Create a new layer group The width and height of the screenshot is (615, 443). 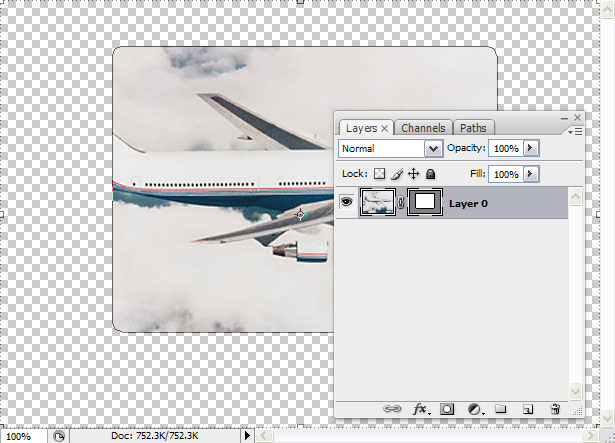(502, 409)
